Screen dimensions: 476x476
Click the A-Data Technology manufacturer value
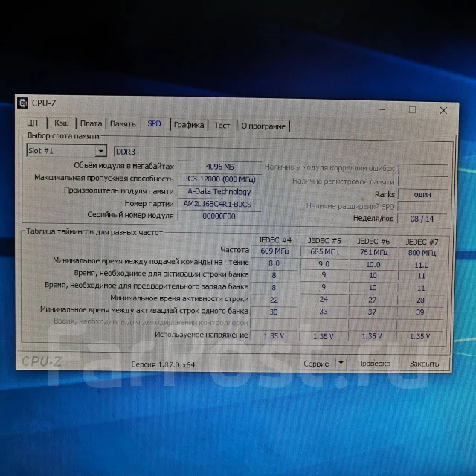pyautogui.click(x=219, y=192)
